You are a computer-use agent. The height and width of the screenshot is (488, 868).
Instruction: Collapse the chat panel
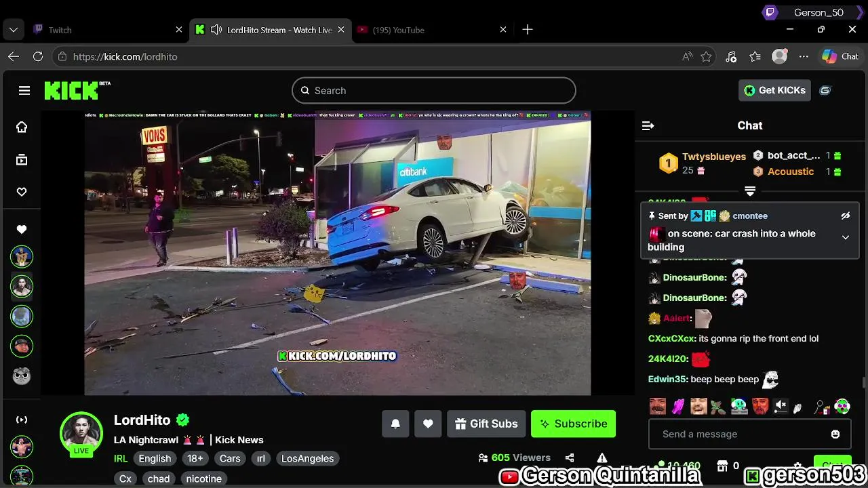648,125
